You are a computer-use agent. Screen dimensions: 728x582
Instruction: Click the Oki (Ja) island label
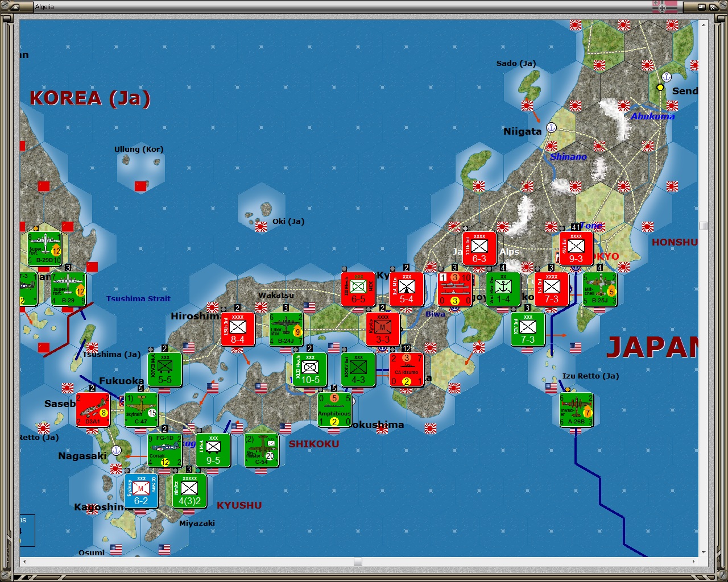pyautogui.click(x=288, y=221)
